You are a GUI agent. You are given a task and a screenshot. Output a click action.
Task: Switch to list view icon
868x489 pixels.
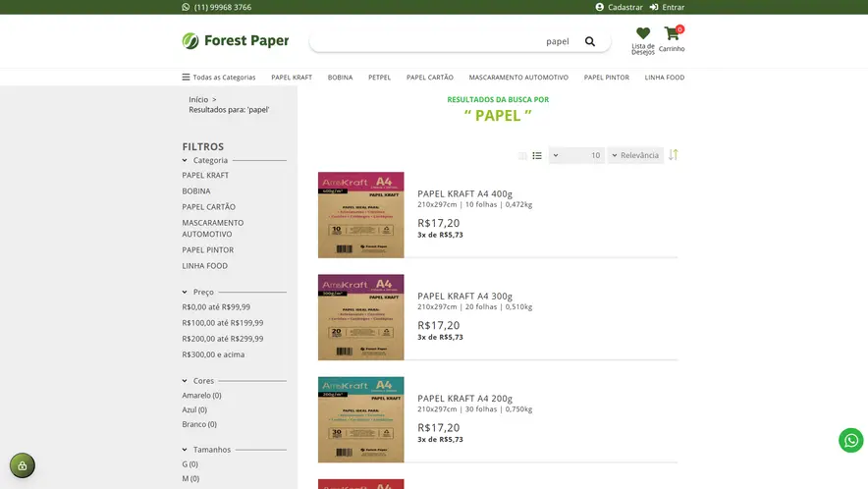click(537, 155)
